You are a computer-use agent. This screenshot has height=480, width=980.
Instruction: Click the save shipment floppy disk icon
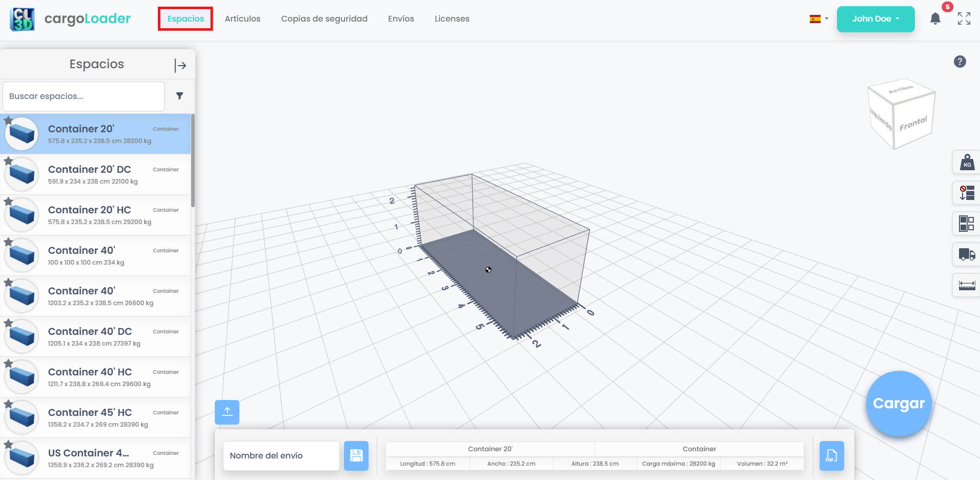click(x=356, y=455)
